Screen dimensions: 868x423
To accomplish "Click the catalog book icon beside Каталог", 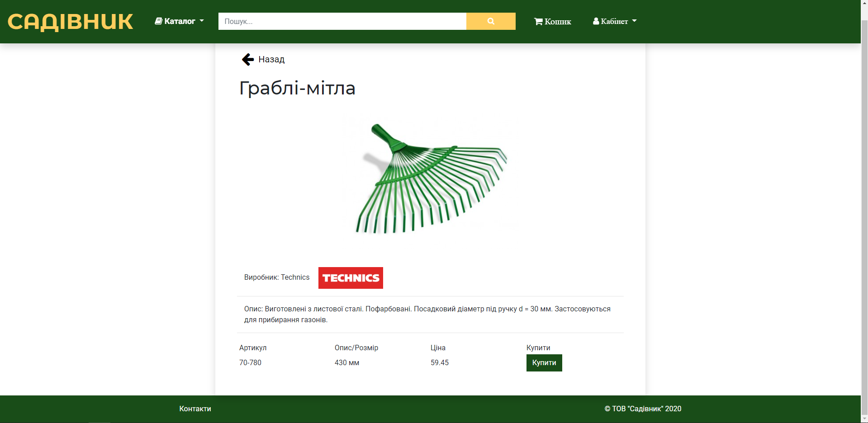I will pos(158,21).
